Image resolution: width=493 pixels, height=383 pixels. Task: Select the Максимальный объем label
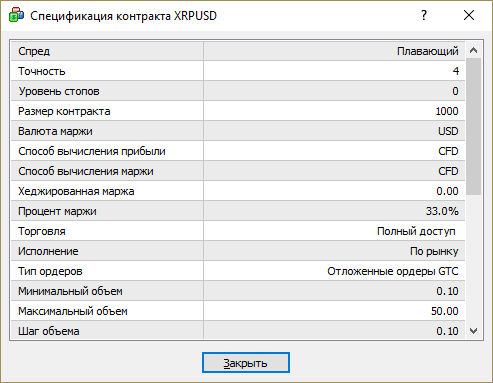[x=73, y=311]
